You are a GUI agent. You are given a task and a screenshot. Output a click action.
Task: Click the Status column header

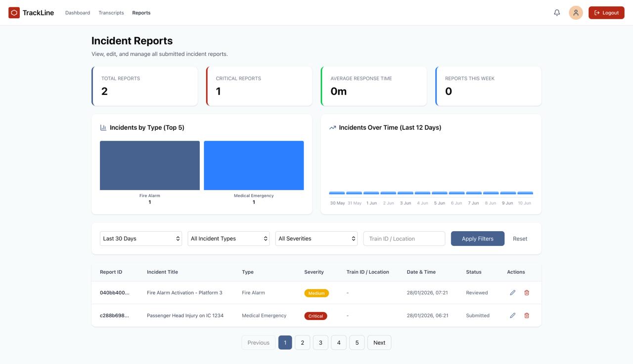[474, 272]
